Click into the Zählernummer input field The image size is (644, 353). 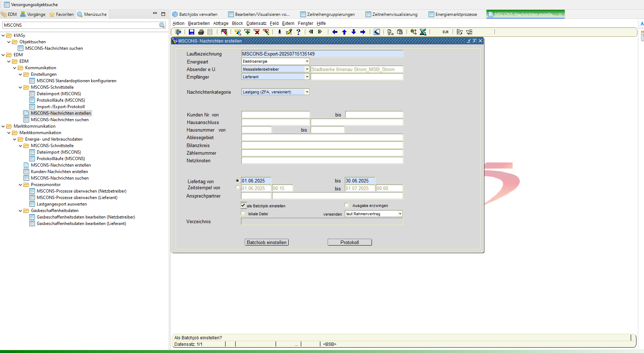click(x=322, y=153)
